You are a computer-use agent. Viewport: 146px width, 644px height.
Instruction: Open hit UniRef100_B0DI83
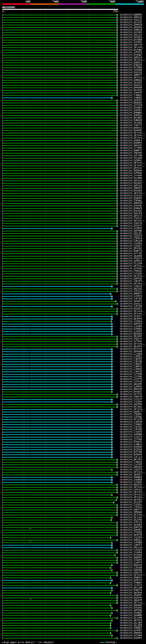131,72
